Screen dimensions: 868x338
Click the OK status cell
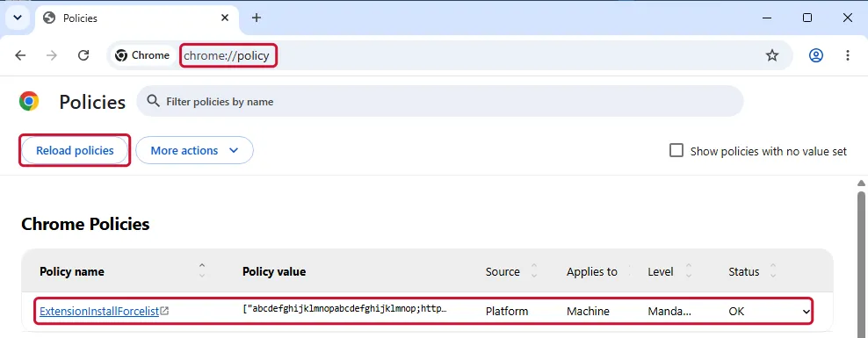pyautogui.click(x=736, y=311)
